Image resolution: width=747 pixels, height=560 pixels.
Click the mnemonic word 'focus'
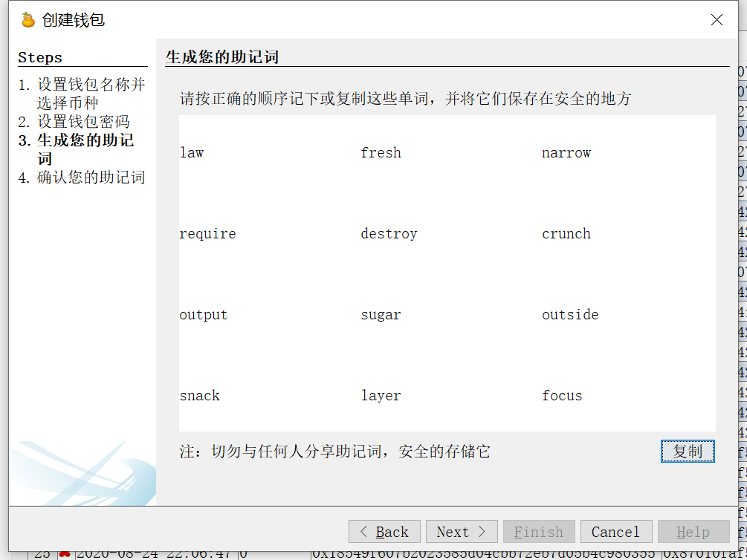point(562,396)
